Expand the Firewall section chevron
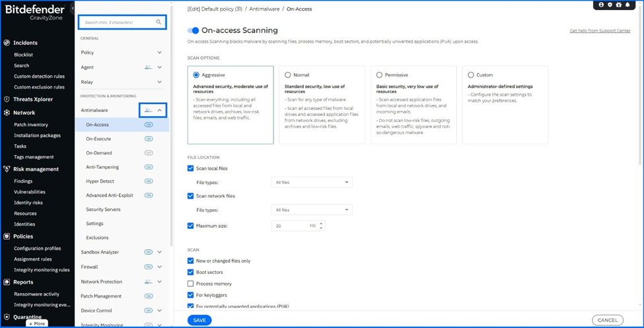 coord(160,267)
